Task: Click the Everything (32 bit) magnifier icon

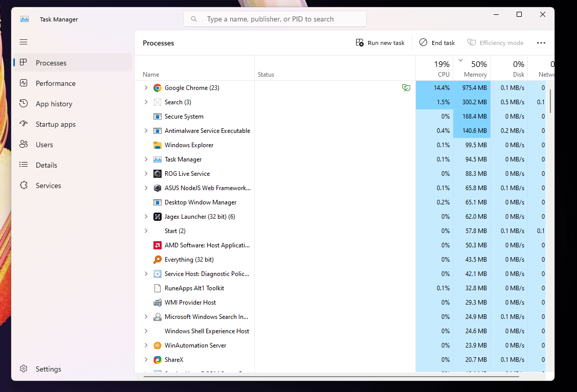Action: [x=158, y=260]
